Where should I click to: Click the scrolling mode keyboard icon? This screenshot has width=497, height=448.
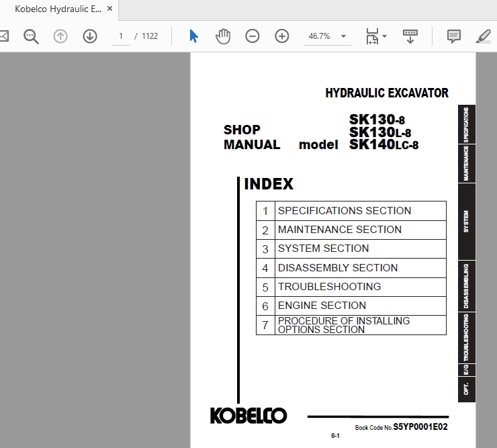tap(410, 36)
